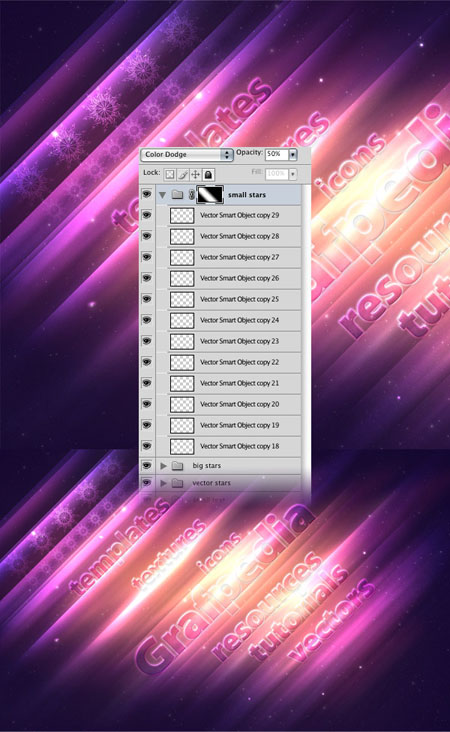450x732 pixels.
Task: Click the small stars folder icon
Action: (177, 195)
